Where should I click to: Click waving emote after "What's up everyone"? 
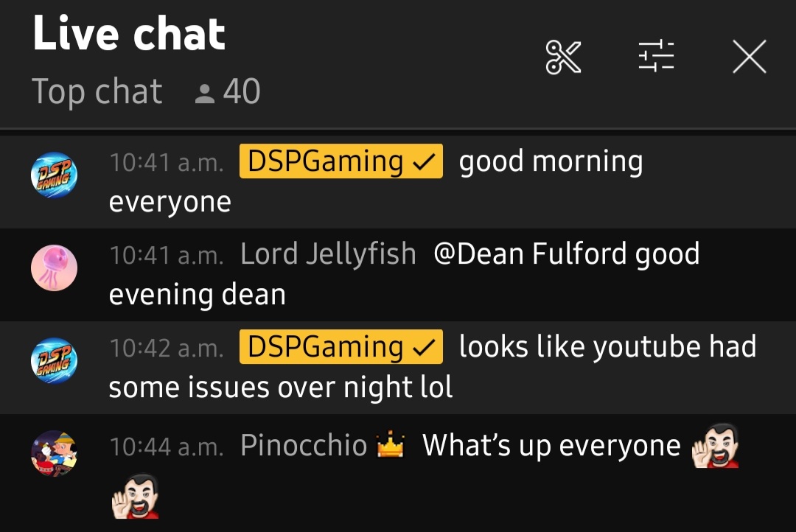click(x=715, y=446)
